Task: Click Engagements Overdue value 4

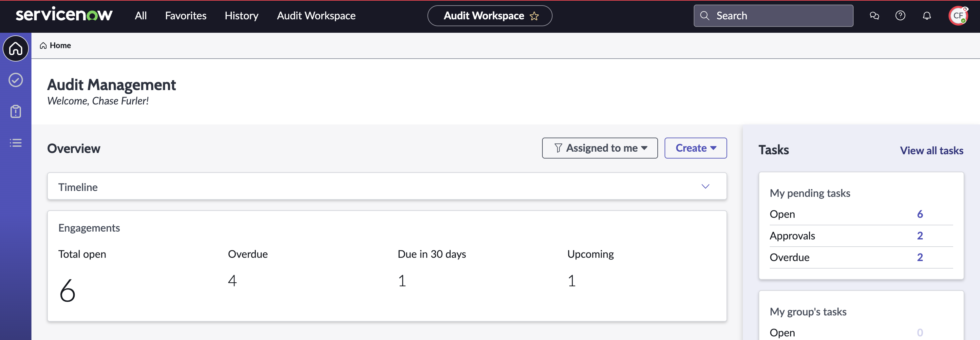Action: click(232, 281)
